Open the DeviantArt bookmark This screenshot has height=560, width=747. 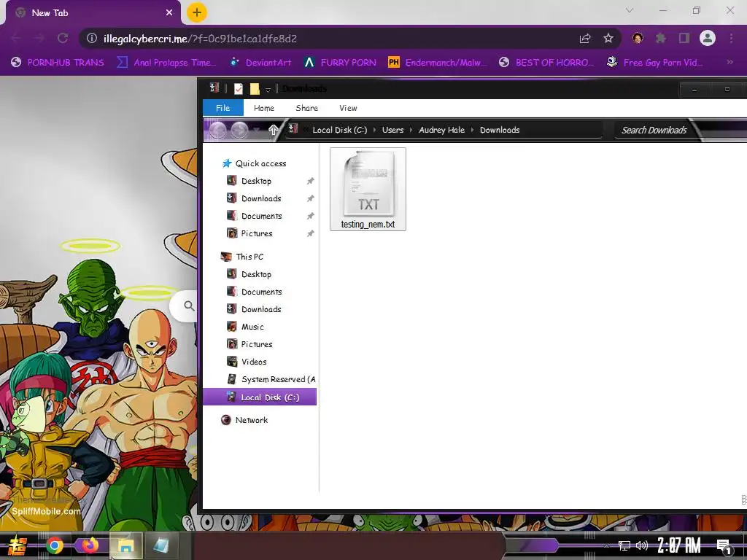point(260,63)
